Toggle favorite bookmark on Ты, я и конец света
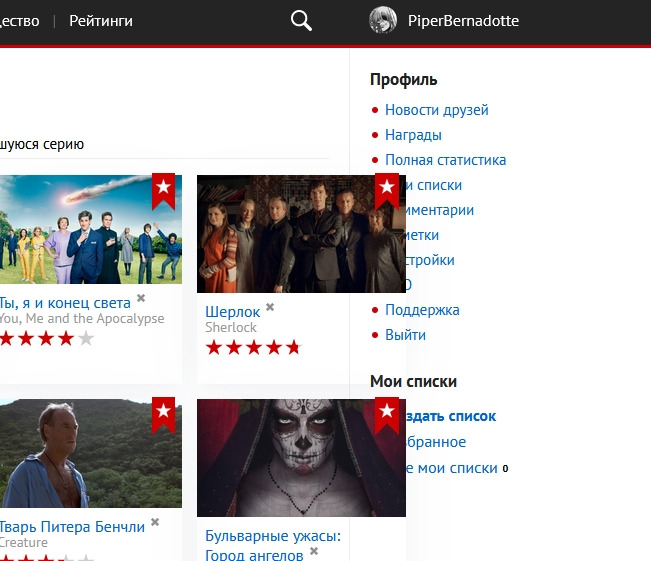Image resolution: width=651 pixels, height=561 pixels. (164, 191)
